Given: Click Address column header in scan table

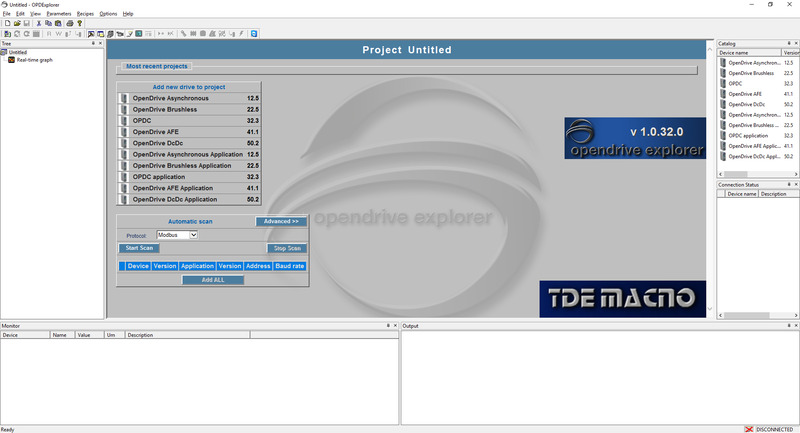Looking at the screenshot, I should pyautogui.click(x=258, y=266).
